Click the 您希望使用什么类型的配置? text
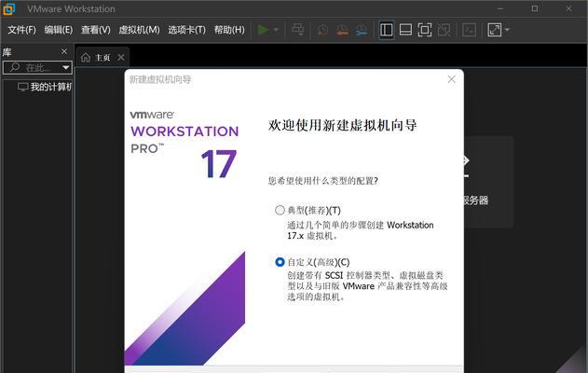The width and height of the screenshot is (588, 373). point(323,181)
